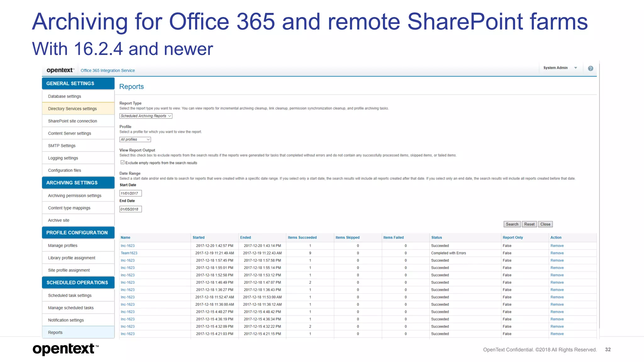Open Library profile assignment
Viewport: 644px width, 362px height.
coord(78,258)
